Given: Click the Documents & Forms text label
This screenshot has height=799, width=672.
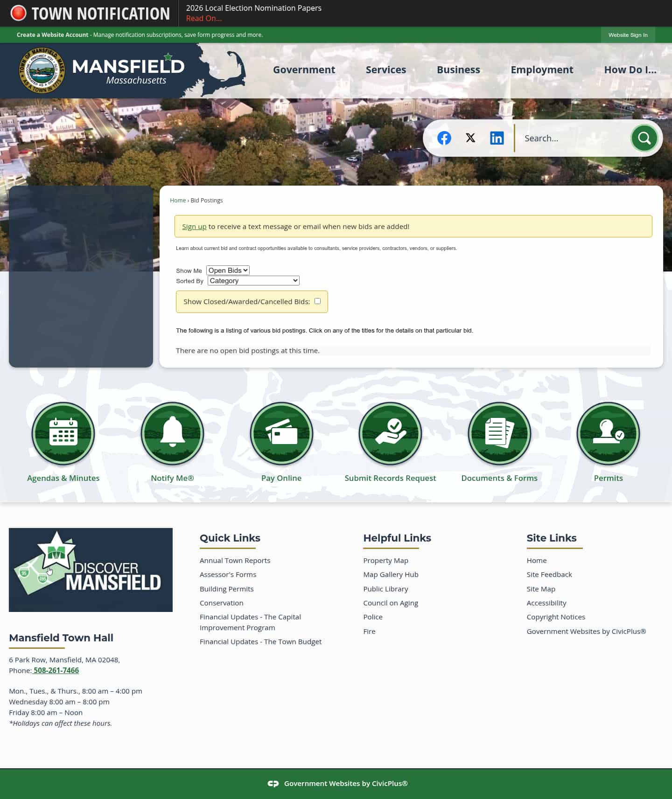Looking at the screenshot, I should [x=499, y=478].
